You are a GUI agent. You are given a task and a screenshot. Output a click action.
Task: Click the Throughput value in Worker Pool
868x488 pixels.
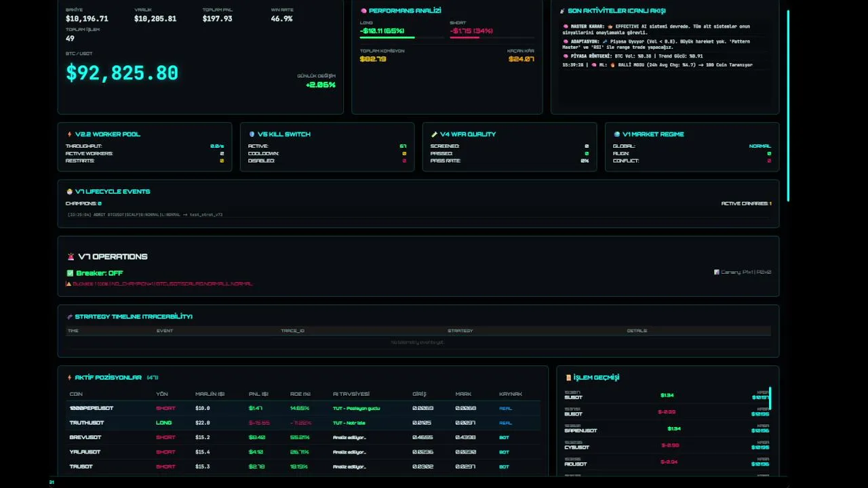217,146
